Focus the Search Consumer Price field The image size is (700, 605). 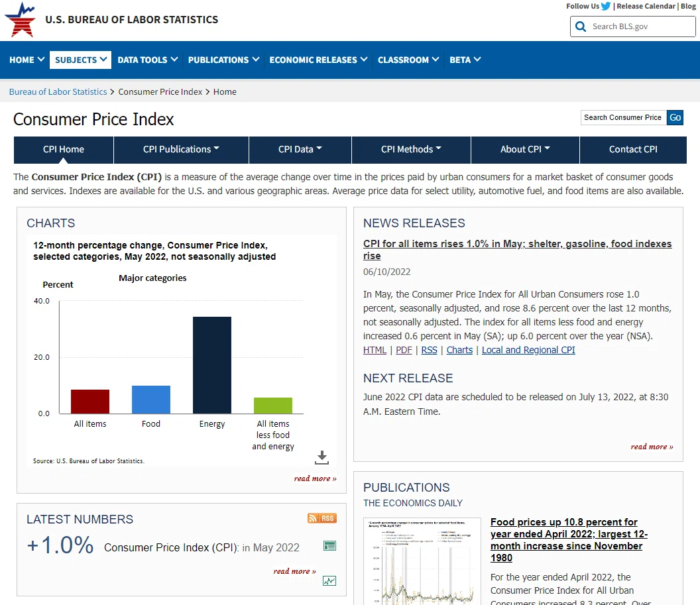click(x=623, y=118)
